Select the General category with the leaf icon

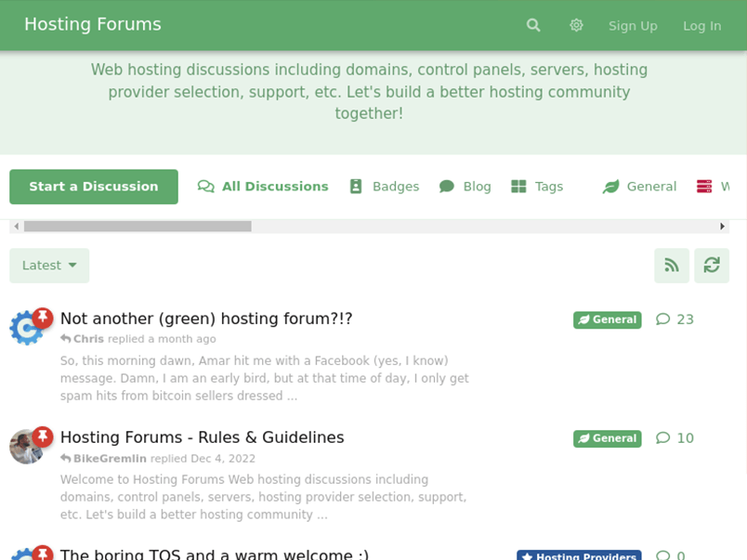(x=639, y=187)
